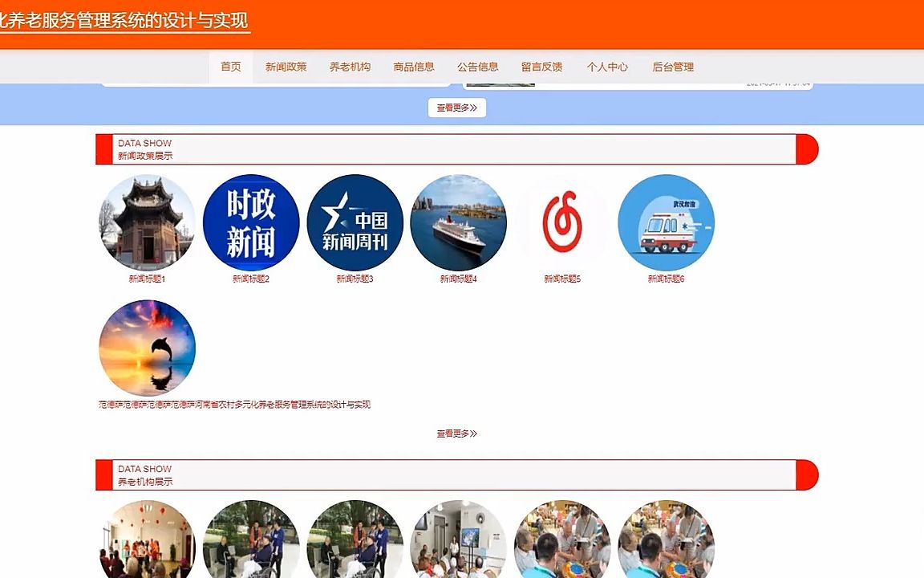The image size is (924, 578).
Task: Open the 养老机构 navigation item
Action: pos(351,67)
